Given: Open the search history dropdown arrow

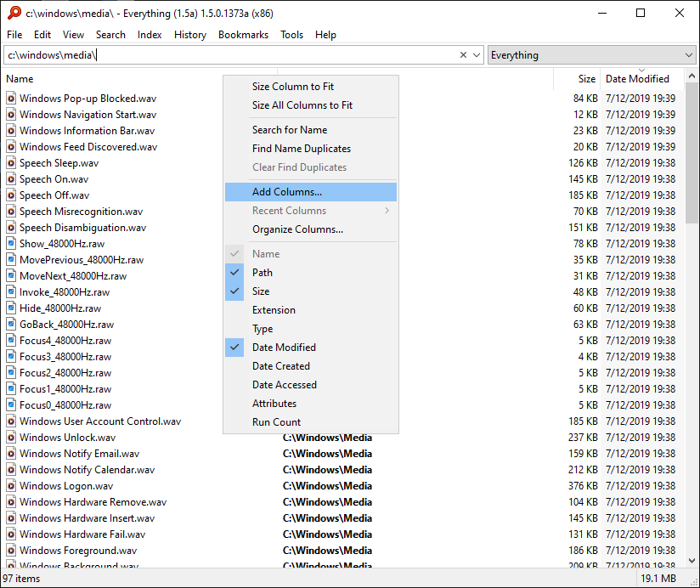Looking at the screenshot, I should (477, 55).
